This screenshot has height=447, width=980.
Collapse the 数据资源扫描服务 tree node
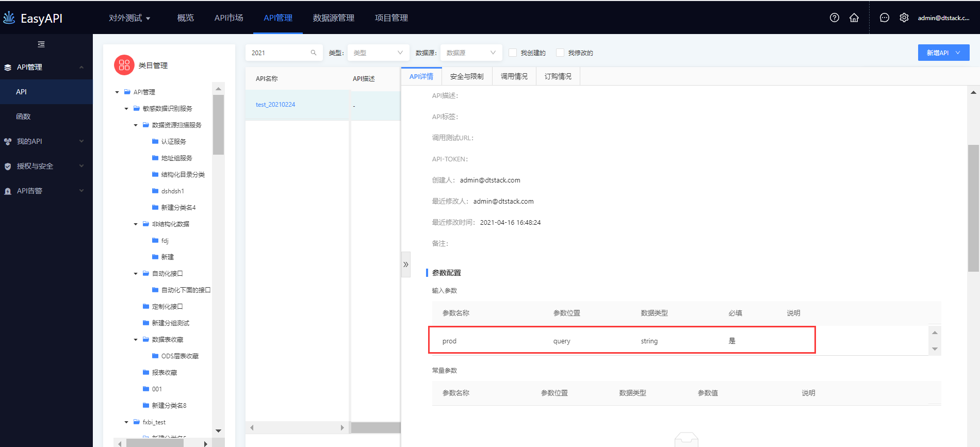point(136,125)
